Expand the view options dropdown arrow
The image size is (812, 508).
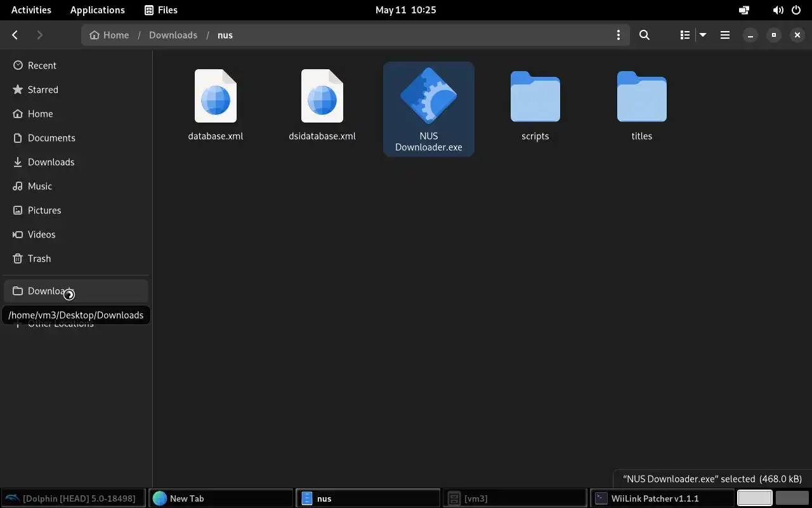coord(703,35)
